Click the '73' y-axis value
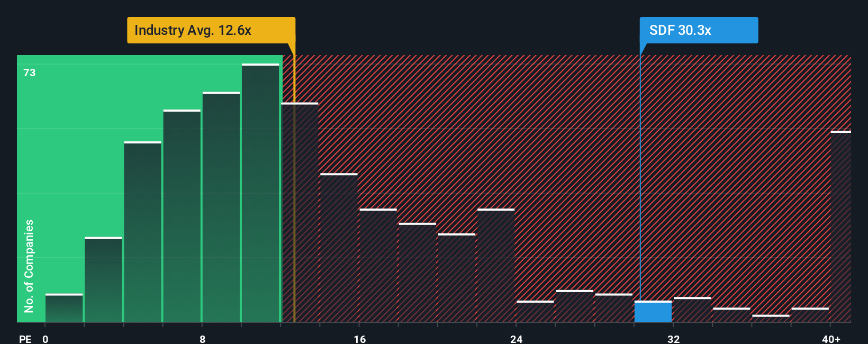 [x=30, y=73]
